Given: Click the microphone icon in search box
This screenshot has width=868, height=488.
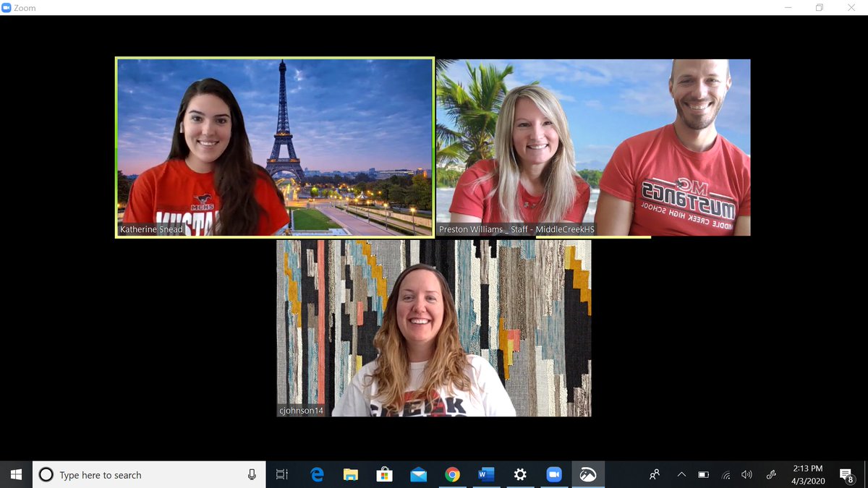Looking at the screenshot, I should [252, 475].
